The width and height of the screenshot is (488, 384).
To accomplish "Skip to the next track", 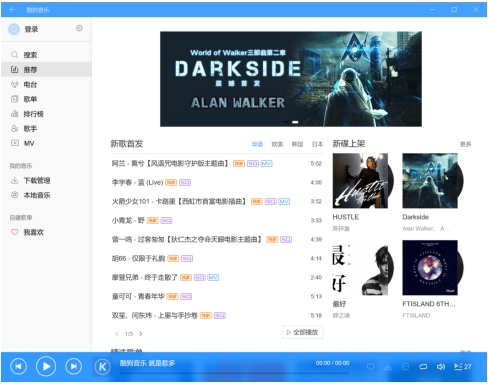I will tap(74, 367).
